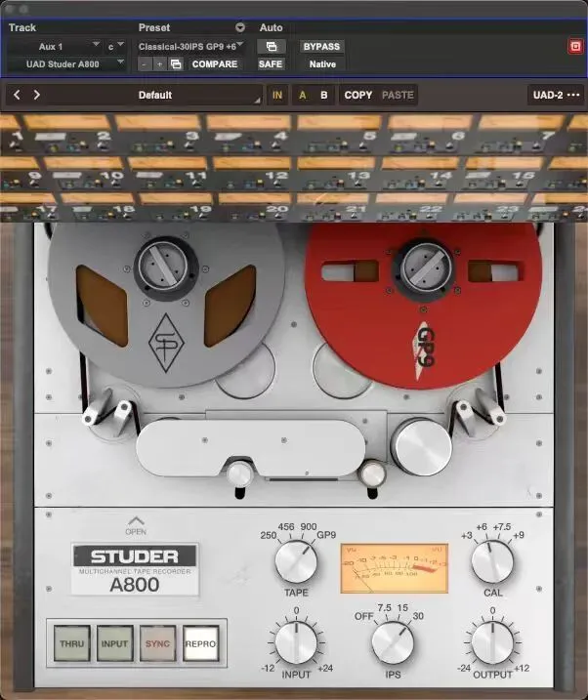Click the 456 tape formula label
The width and height of the screenshot is (588, 700).
point(286,527)
